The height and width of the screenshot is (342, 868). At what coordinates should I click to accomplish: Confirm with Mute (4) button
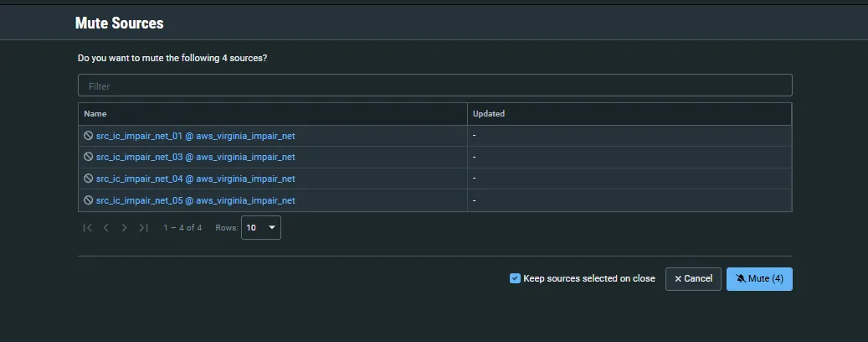pyautogui.click(x=759, y=279)
